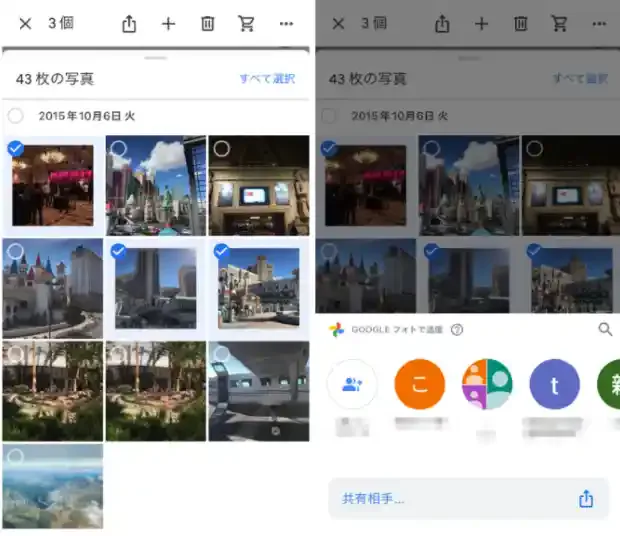Open the three-dot more menu in right screen
Screen dimensions: 620x536
[x=599, y=24]
